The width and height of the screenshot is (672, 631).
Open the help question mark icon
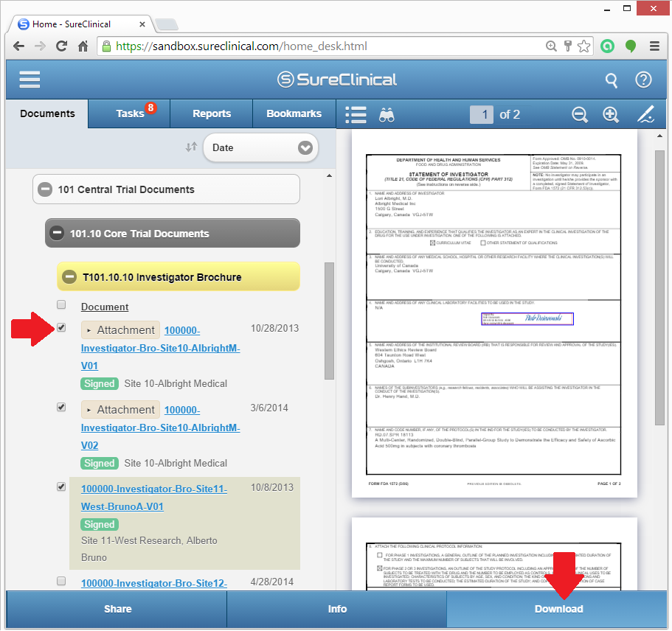(x=643, y=80)
